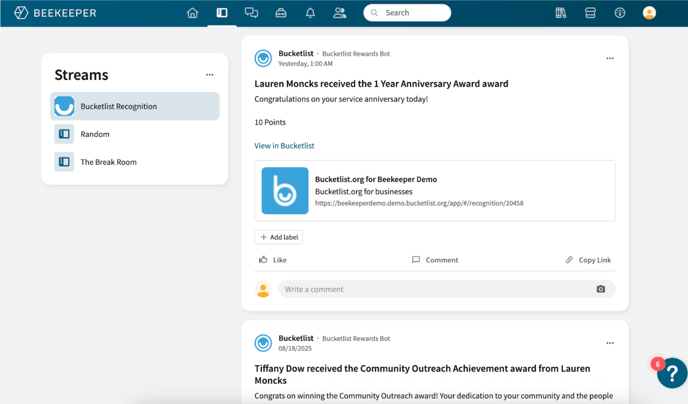Open the library books icon
The image size is (688, 404).
coord(561,13)
